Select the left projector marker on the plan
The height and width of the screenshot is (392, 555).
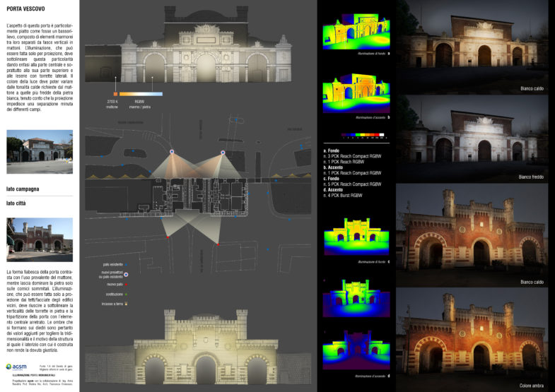tap(172, 152)
